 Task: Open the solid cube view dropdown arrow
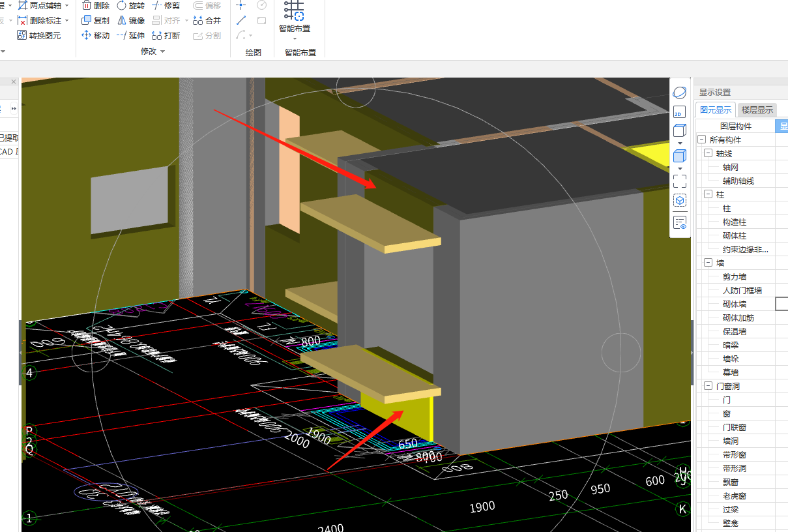coord(680,168)
